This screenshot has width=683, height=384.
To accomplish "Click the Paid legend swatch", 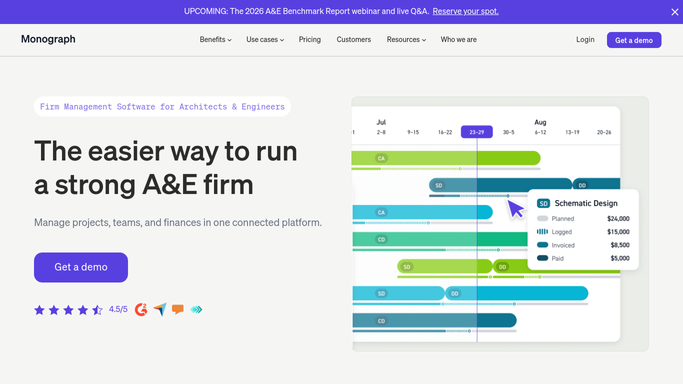I will click(x=542, y=258).
